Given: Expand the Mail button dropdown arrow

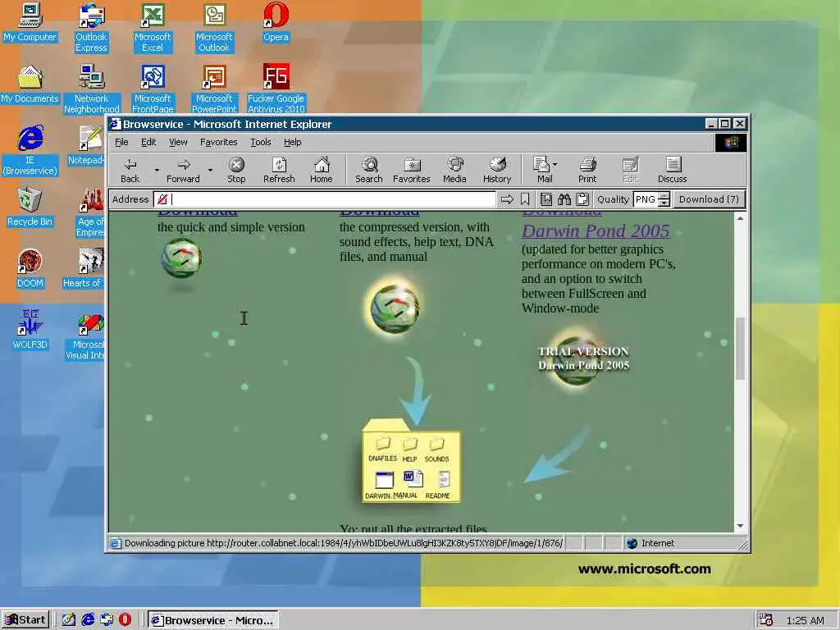Looking at the screenshot, I should point(555,164).
